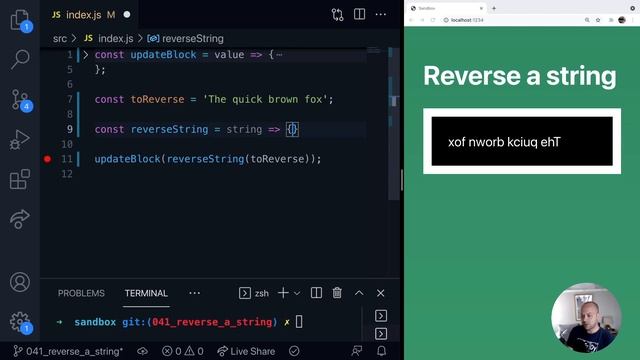
Task: Open Source Control view with 4 changes
Action: [20, 100]
